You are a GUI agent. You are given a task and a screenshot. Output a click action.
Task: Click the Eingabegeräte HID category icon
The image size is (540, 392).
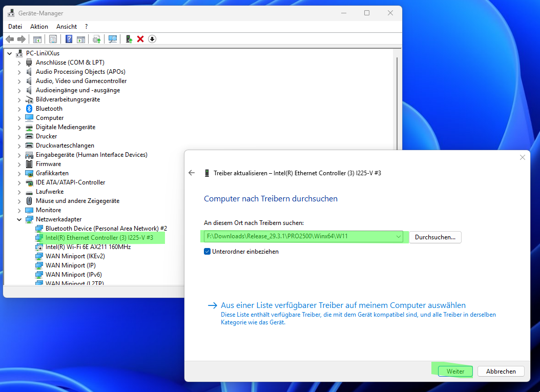pos(29,155)
